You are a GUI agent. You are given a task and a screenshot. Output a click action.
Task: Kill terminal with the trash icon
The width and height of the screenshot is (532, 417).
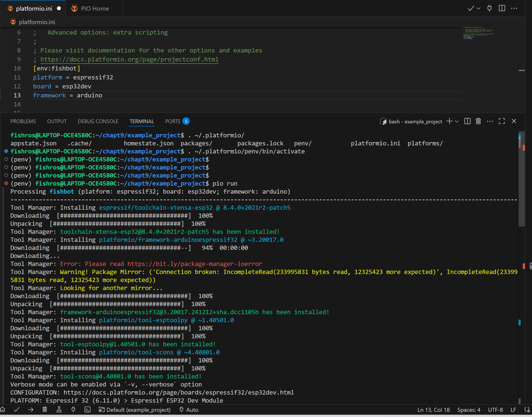(478, 121)
